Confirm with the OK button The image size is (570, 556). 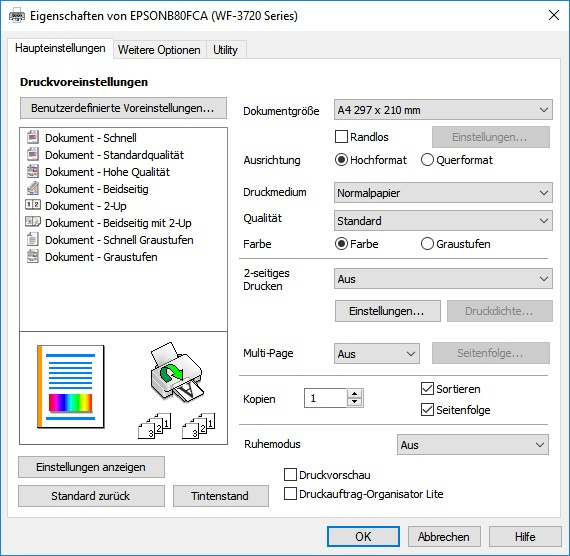[363, 536]
